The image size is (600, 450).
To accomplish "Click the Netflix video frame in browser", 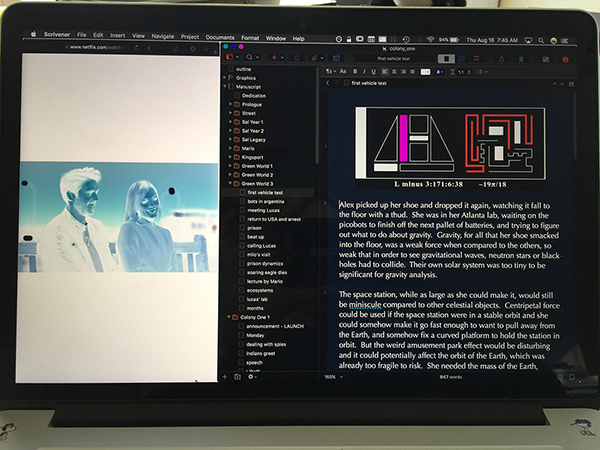I will 118,217.
